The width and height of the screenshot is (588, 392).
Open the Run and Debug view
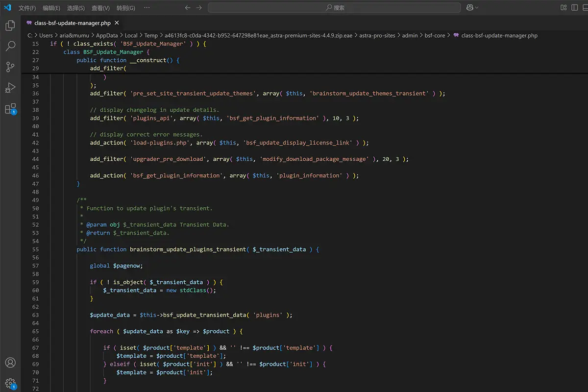(x=10, y=88)
